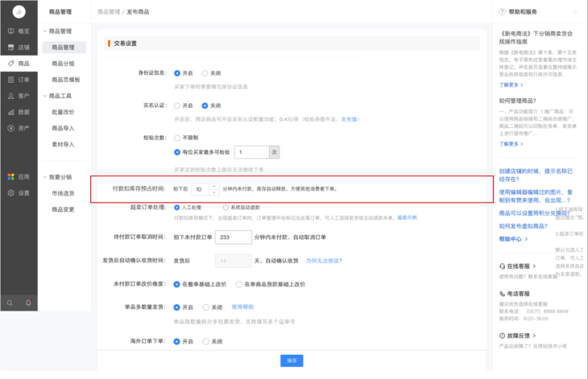Viewport: 588px width, 379px height.
Task: Click the notification bell icon at bottom-left
Action: click(x=28, y=303)
